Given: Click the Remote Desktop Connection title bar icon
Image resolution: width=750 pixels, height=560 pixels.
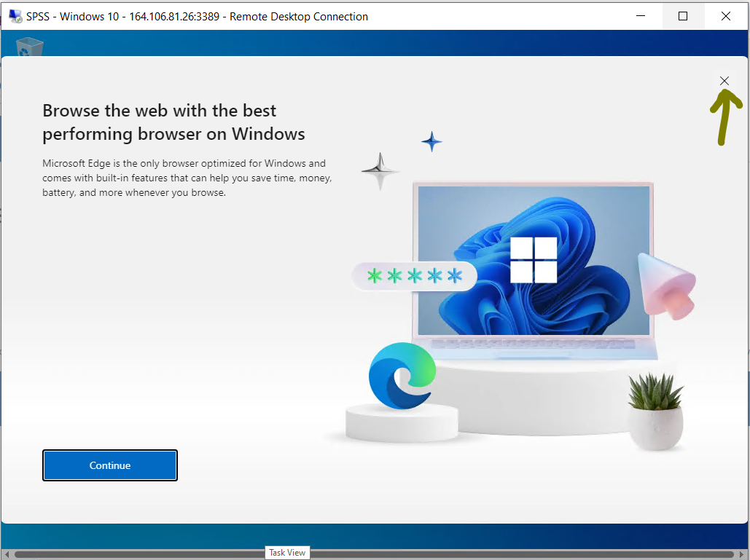Looking at the screenshot, I should click(15, 16).
